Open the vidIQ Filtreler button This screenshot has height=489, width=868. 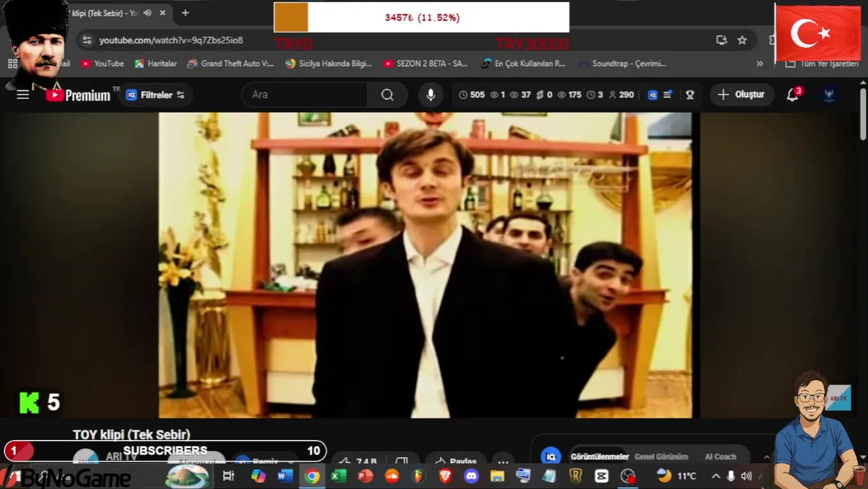156,95
